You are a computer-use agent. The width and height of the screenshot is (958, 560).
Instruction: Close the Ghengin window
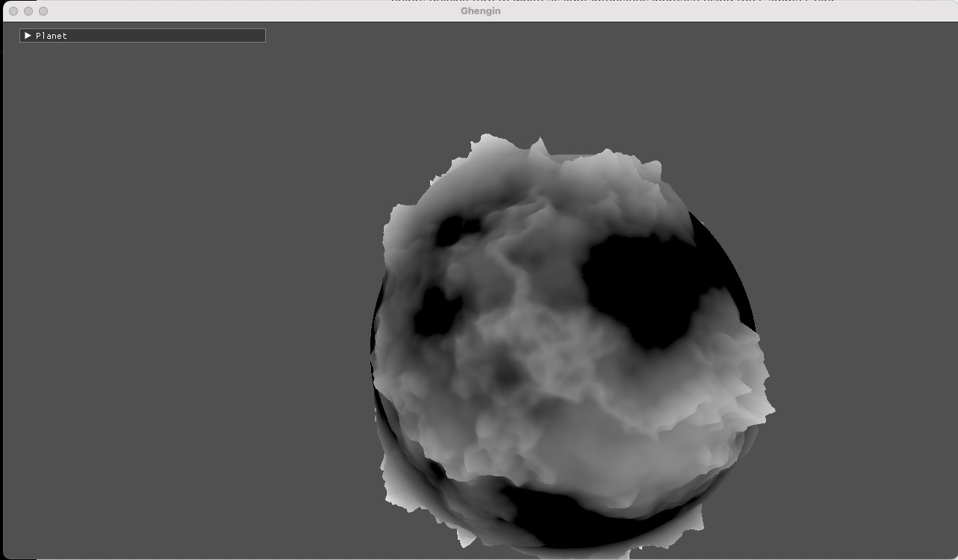tap(13, 11)
